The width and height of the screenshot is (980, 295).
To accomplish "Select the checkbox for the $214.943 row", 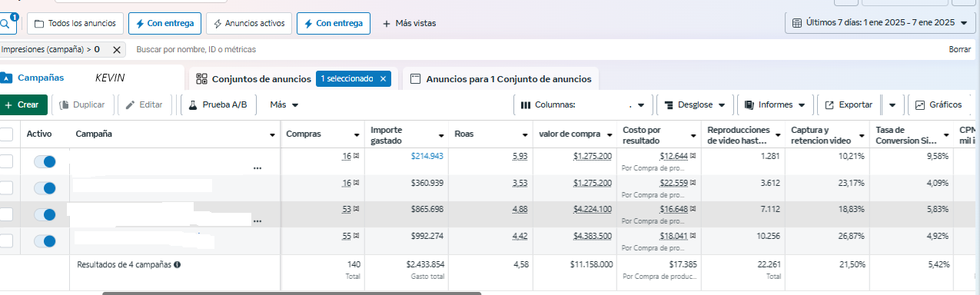I will point(6,161).
